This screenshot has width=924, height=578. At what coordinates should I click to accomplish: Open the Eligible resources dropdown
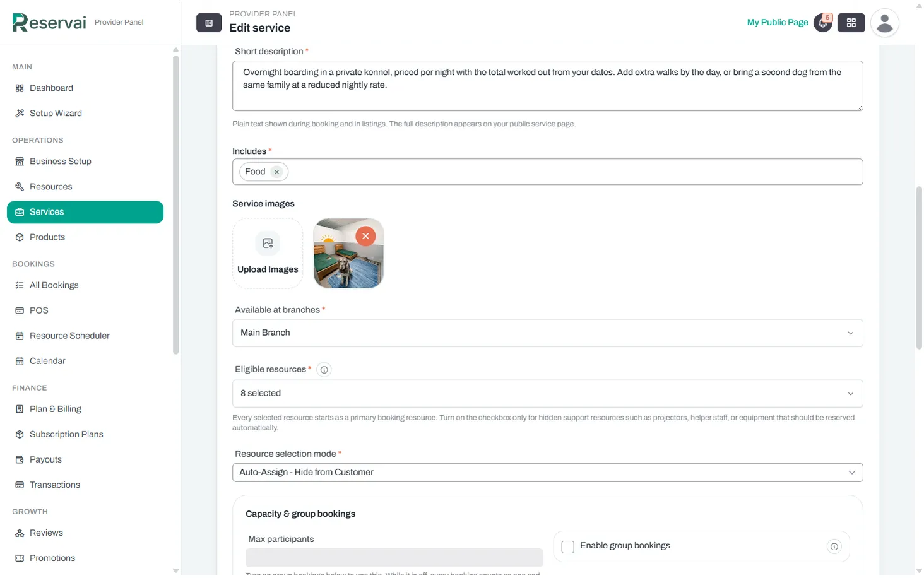547,393
